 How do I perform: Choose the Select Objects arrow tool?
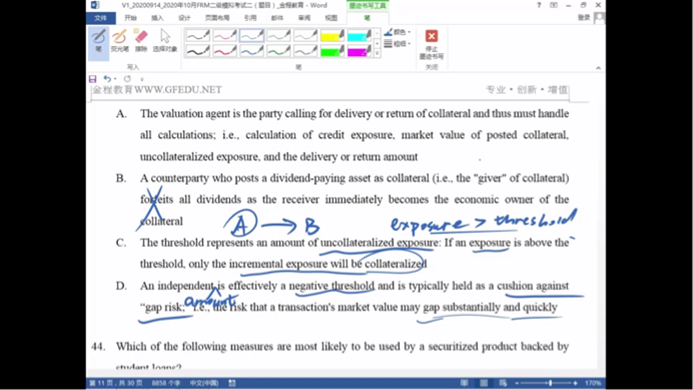point(165,41)
